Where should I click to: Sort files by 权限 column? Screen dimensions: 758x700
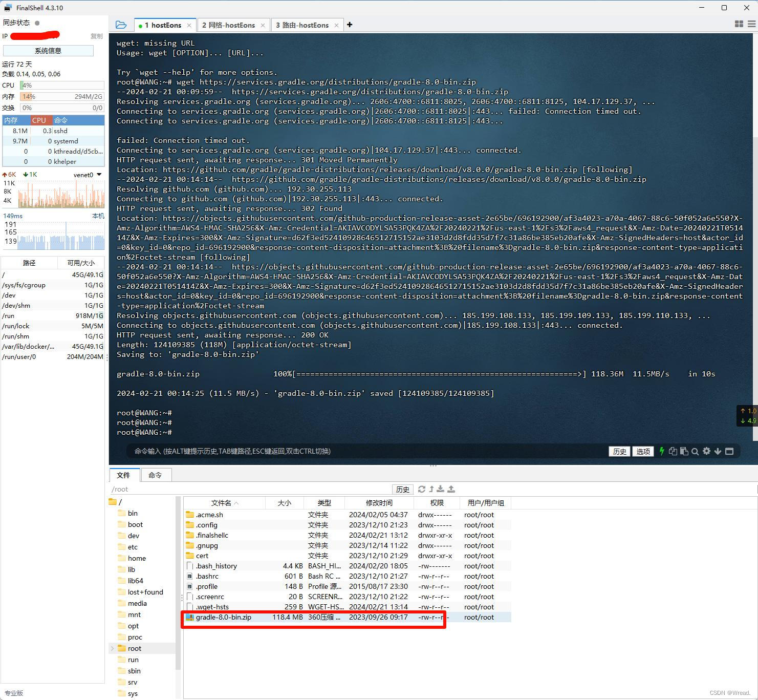[x=437, y=503]
